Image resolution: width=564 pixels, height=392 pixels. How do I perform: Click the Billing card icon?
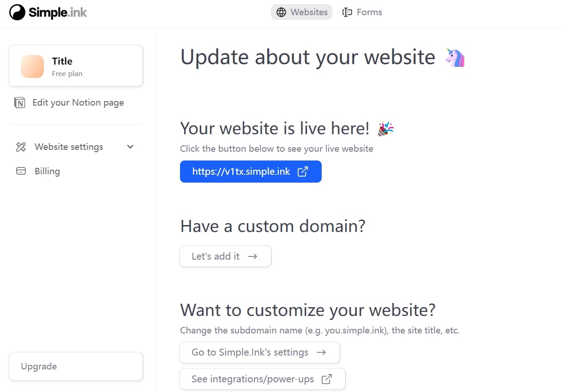click(x=21, y=172)
